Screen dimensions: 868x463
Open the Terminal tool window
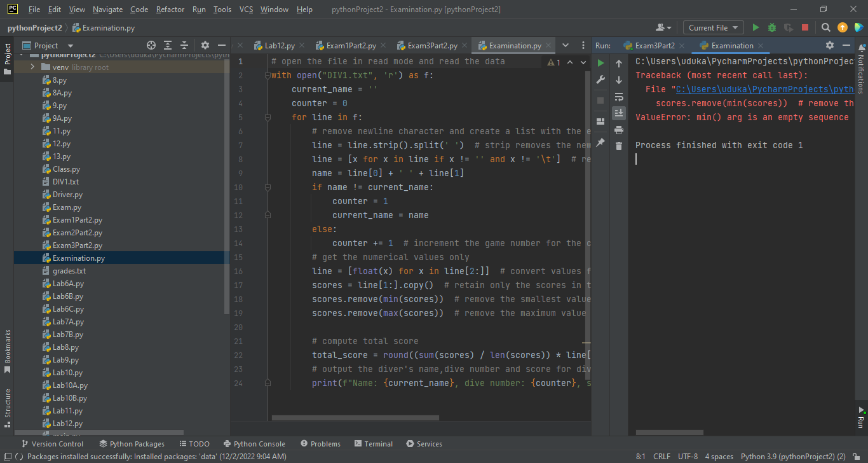[x=374, y=444]
